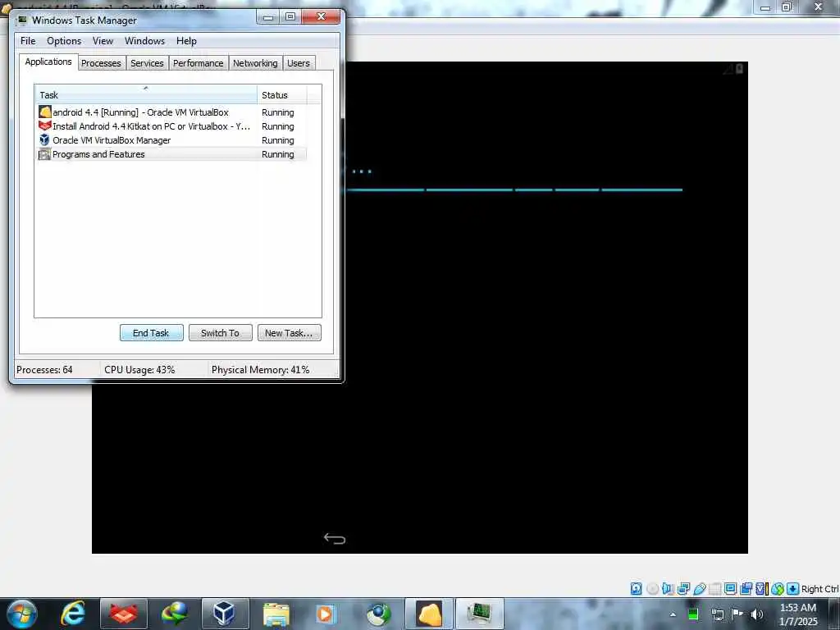Click VirtualBox display status icon
Screen dimensions: 840x630
click(730, 589)
